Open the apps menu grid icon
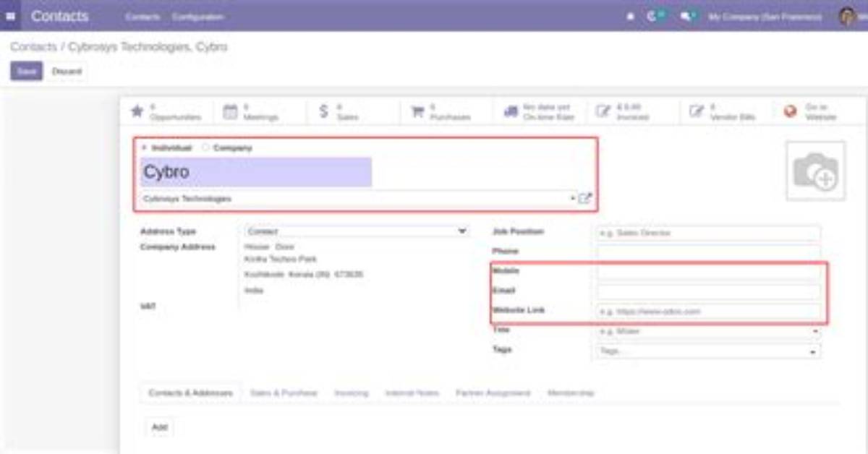868x454 pixels. coord(10,16)
